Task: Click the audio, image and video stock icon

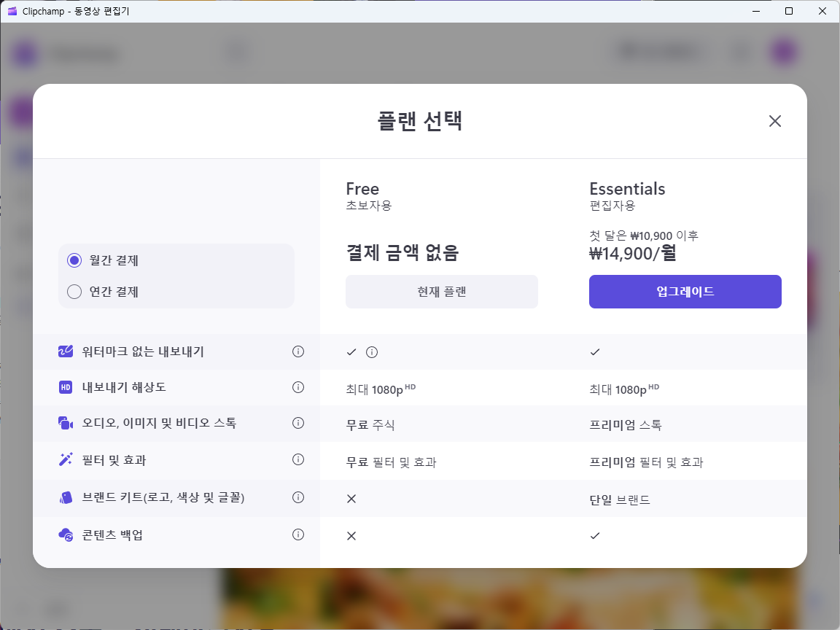Action: 66,423
